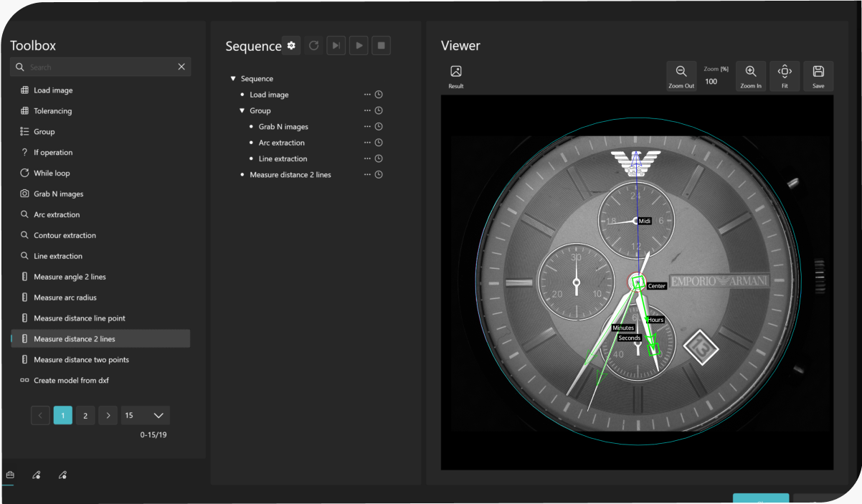862x504 pixels.
Task: Open the items-per-page dropdown showing 15
Action: click(x=146, y=415)
